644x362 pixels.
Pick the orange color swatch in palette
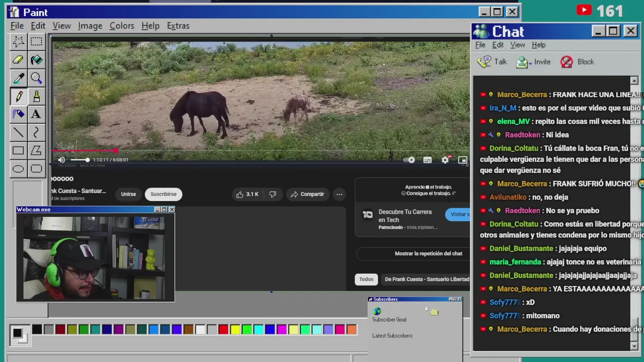click(352, 330)
